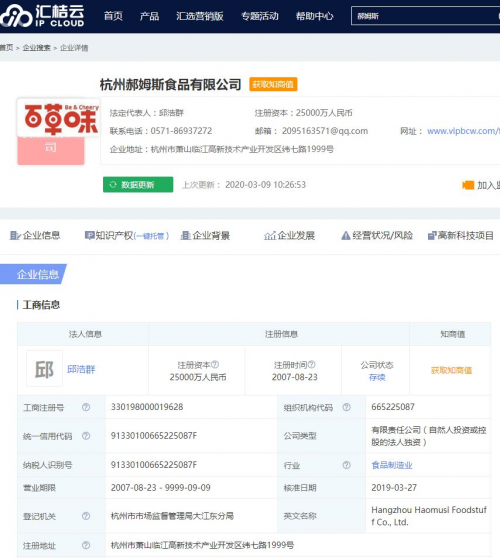Click 企业详情 breadcrumb item
The image size is (500, 558).
74,48
